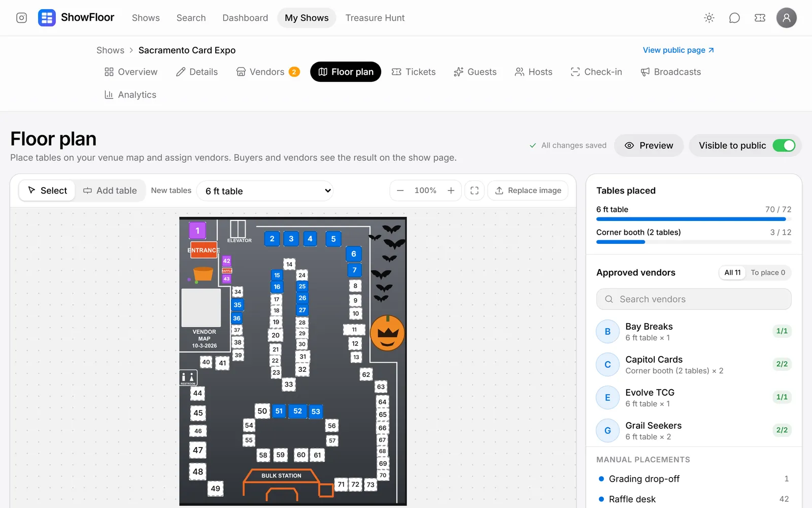
Task: Zoom in with the plus button
Action: coord(451,190)
